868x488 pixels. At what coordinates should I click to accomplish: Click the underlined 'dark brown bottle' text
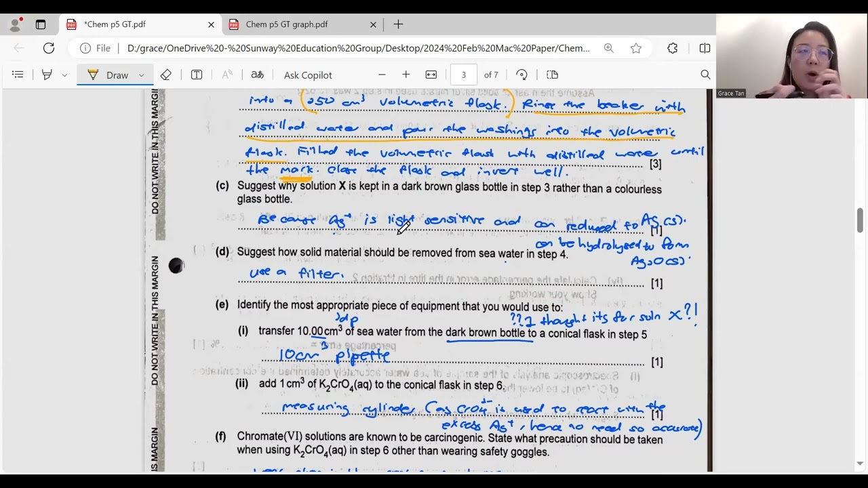(486, 332)
